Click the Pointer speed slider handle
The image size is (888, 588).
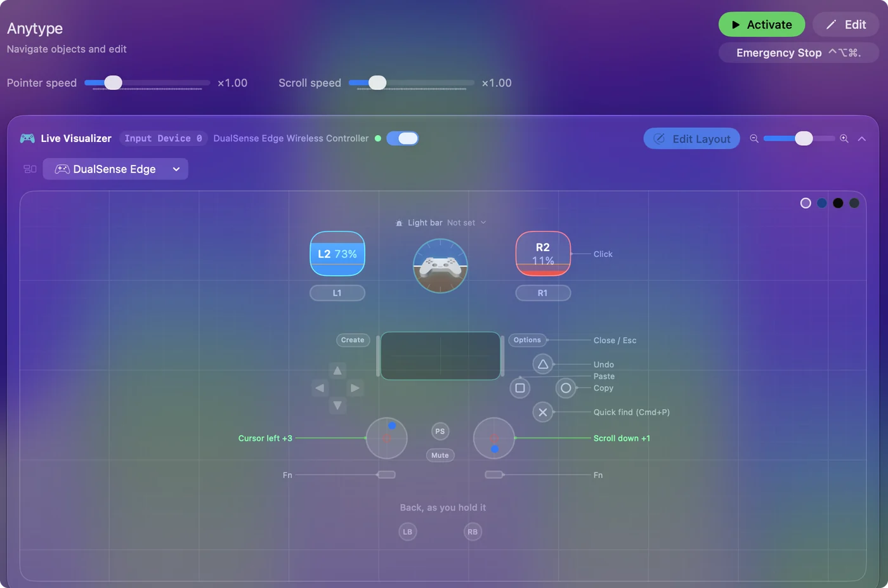113,82
